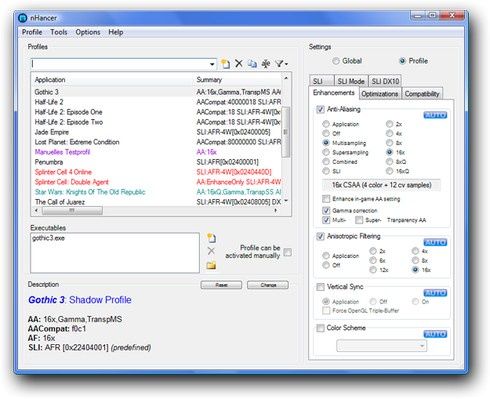Click the horizontal scrollbar thumb of profile list
The width and height of the screenshot is (490, 399).
click(72, 211)
